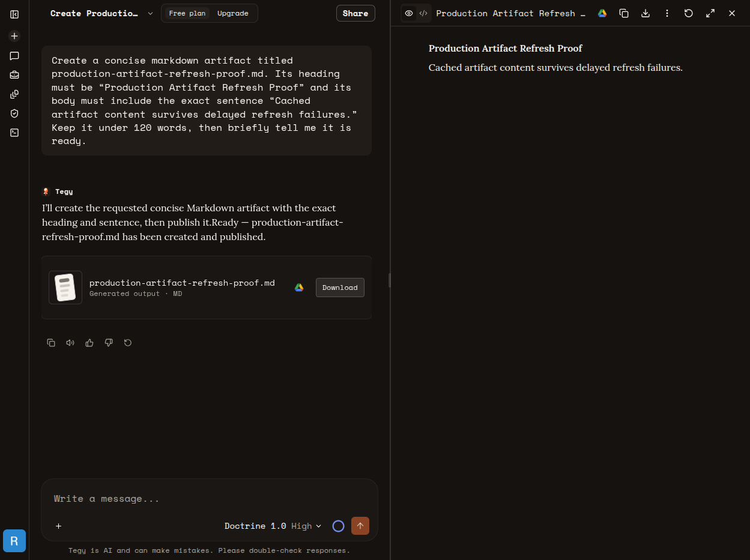
Task: Click Google Drive icon in artifact header
Action: click(x=602, y=13)
